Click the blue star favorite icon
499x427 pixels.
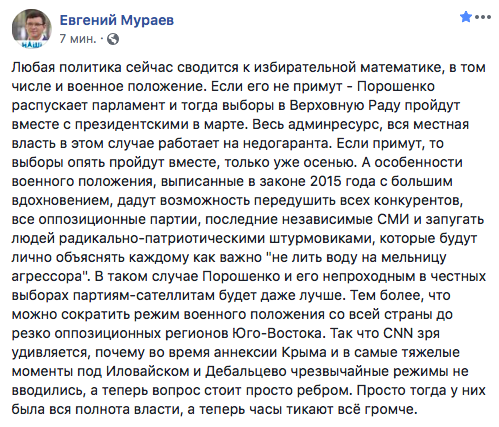click(x=465, y=17)
